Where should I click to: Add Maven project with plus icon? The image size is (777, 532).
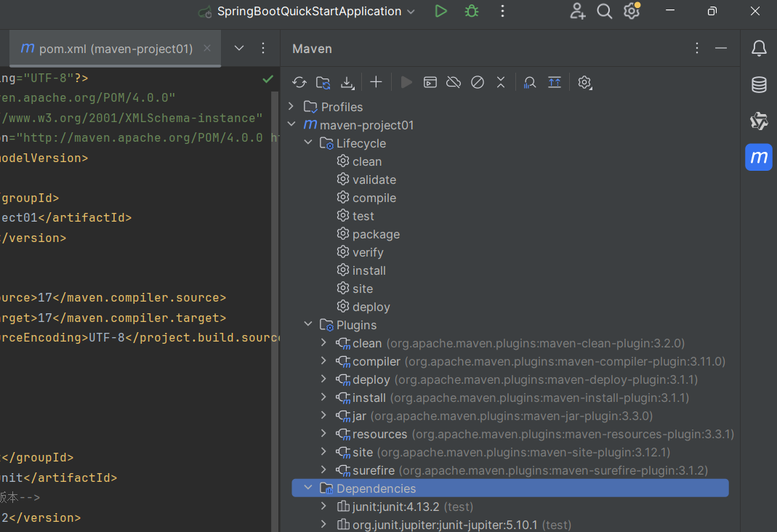click(x=376, y=82)
